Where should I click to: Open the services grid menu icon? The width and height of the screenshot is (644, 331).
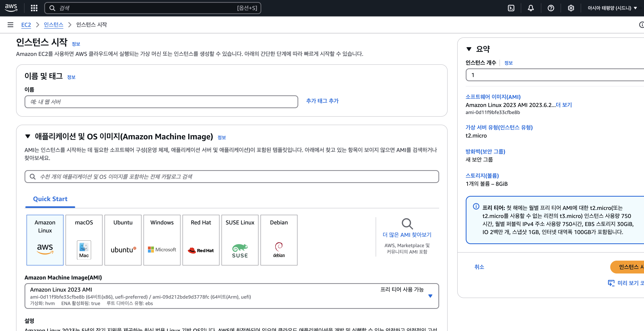tap(34, 8)
